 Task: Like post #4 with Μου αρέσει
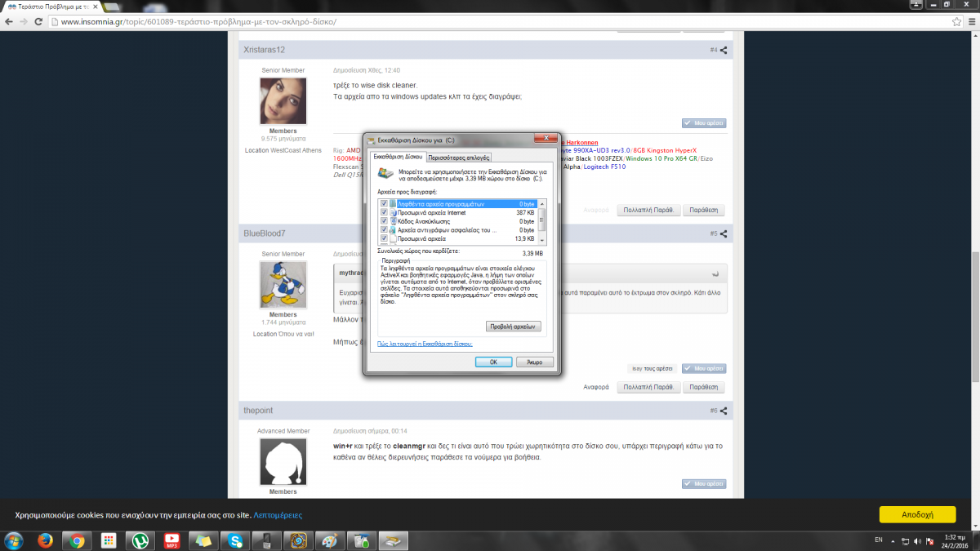coord(703,123)
